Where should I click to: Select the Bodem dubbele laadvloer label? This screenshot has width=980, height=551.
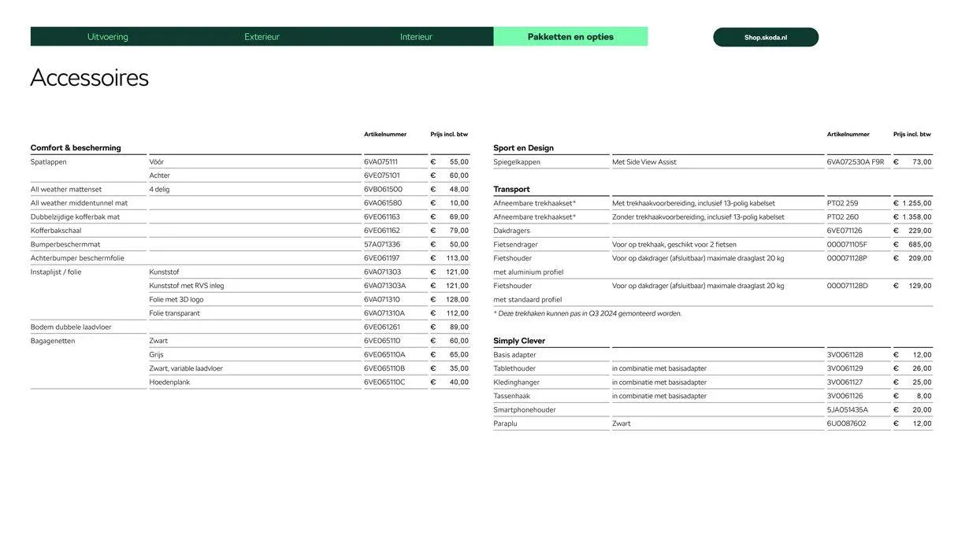(x=71, y=327)
